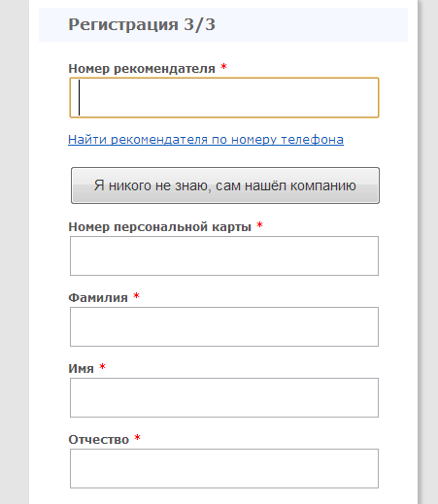The height and width of the screenshot is (504, 438).
Task: Click required asterisk next to Отчество
Action: coord(137,437)
